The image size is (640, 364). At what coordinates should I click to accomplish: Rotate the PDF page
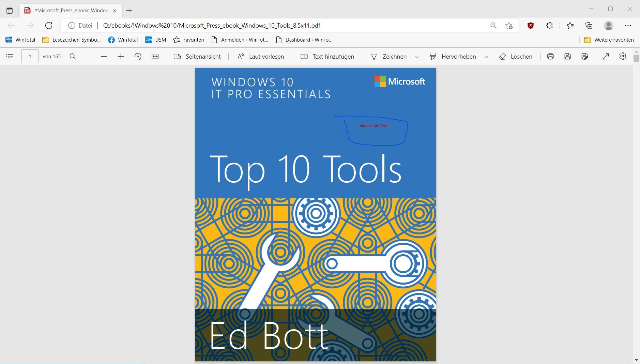tap(138, 56)
